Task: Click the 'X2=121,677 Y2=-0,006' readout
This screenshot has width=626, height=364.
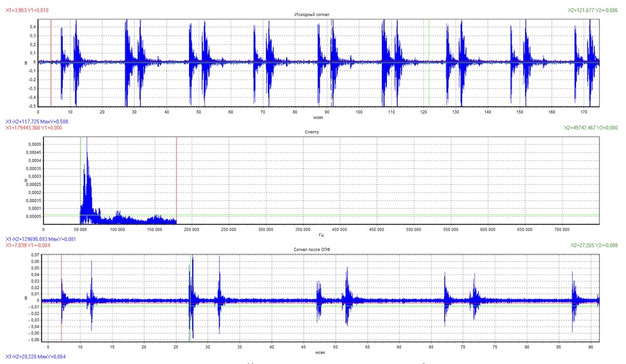Action: [x=593, y=11]
